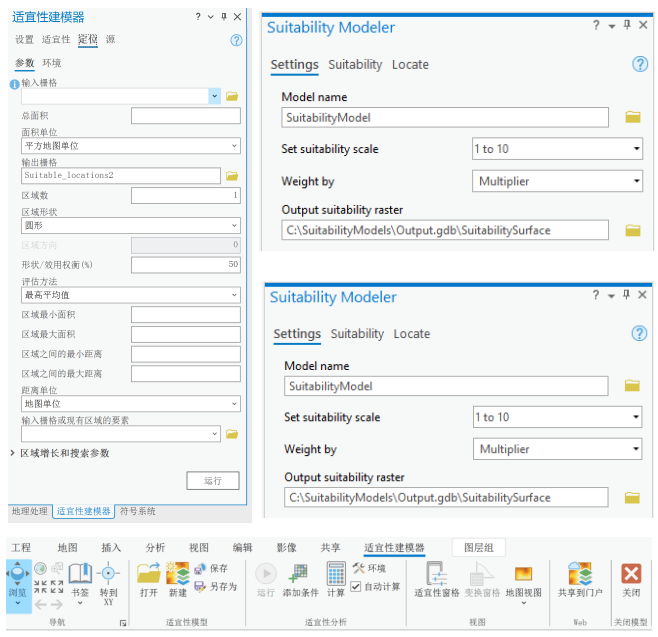658x637 pixels.
Task: Click the total area (总面积) input field
Action: [185, 116]
